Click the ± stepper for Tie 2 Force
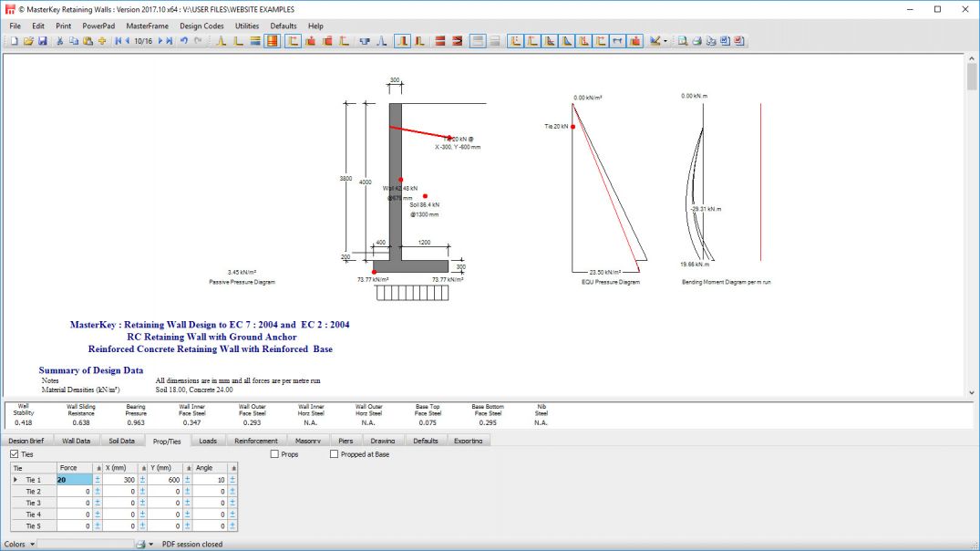Viewport: 980px width, 551px height. coord(98,492)
